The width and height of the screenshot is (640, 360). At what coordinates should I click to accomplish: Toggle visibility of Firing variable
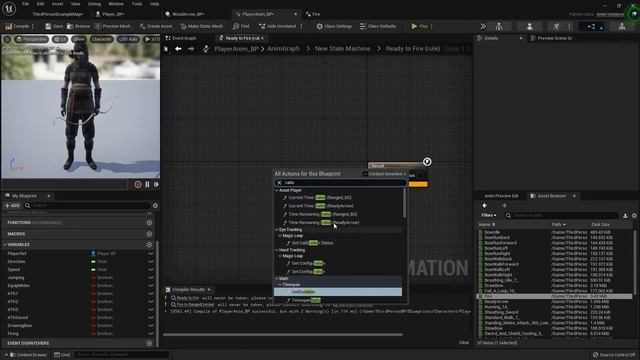[x=151, y=333]
